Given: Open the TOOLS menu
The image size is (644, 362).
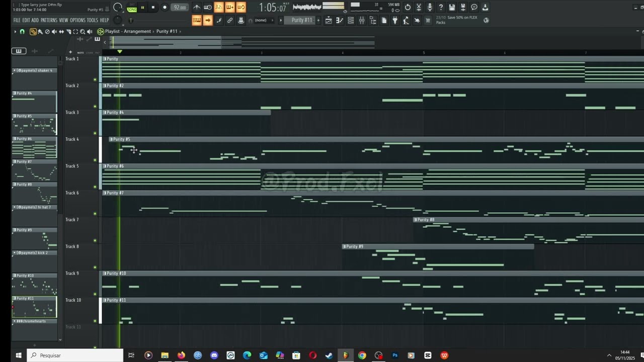Looking at the screenshot, I should click(x=93, y=20).
